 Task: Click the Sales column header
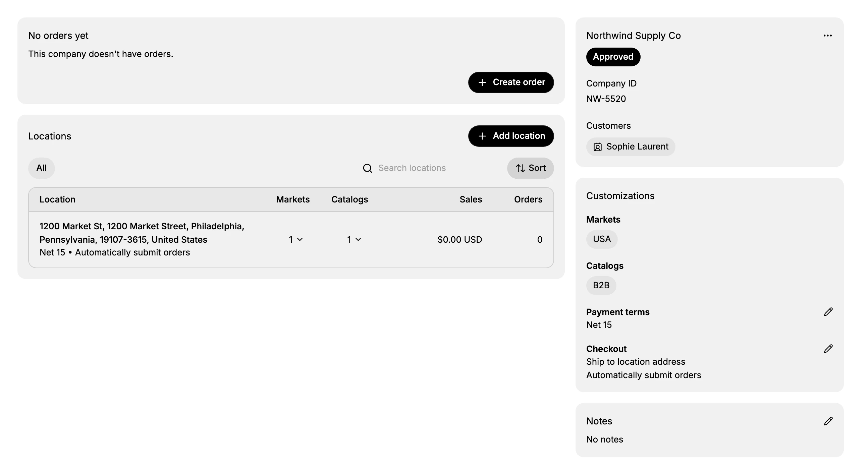pos(471,199)
